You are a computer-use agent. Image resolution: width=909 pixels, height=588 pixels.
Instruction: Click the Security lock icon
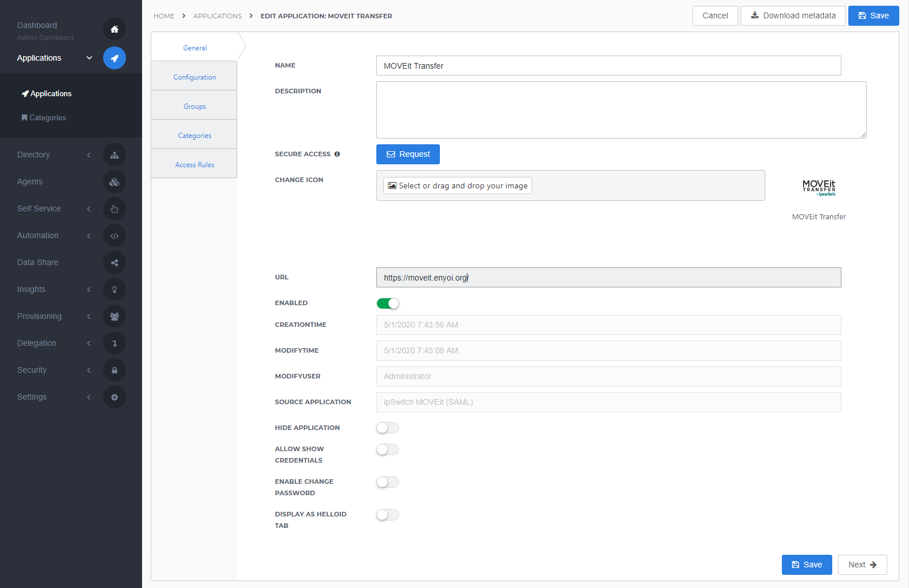(115, 370)
